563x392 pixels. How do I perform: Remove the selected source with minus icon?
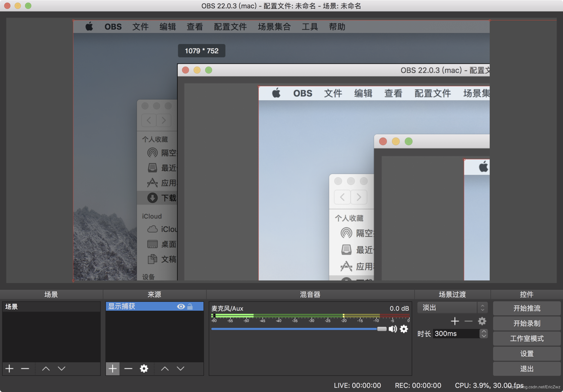point(128,369)
